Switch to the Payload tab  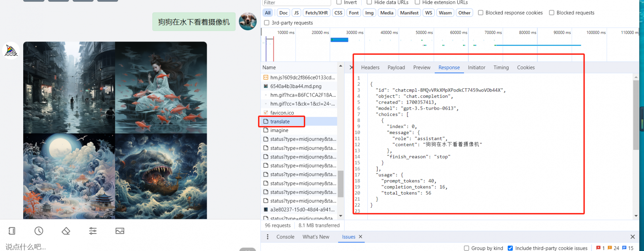pyautogui.click(x=396, y=68)
